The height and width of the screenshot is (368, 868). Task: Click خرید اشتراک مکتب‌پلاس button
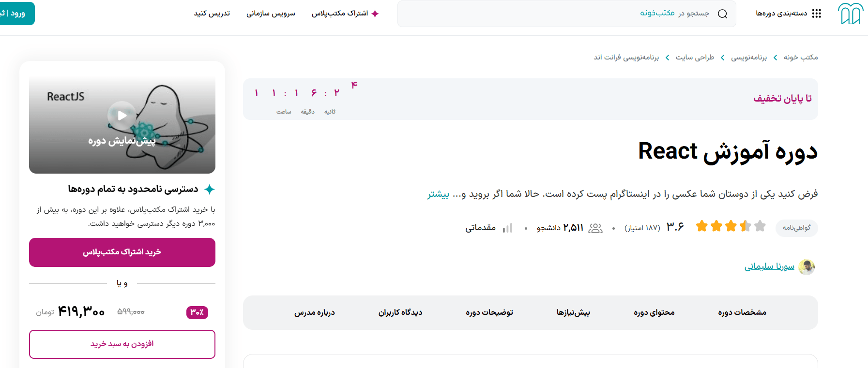pyautogui.click(x=122, y=252)
